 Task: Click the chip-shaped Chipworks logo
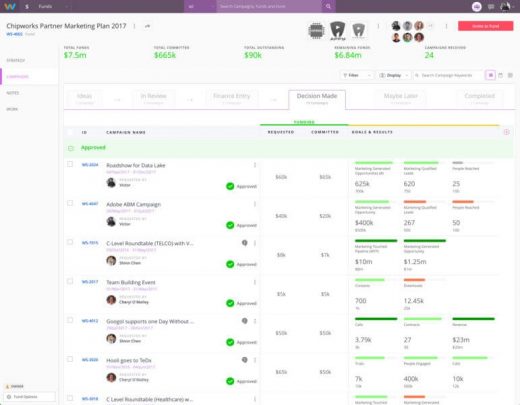[x=316, y=31]
